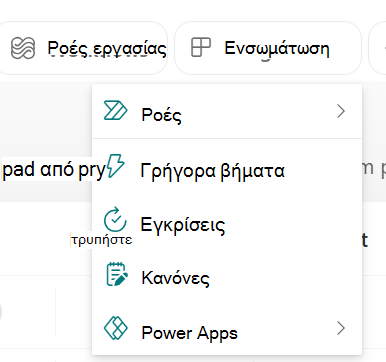The width and height of the screenshot is (386, 362).
Task: Click the Ροές εργασίας wave icon
Action: (23, 48)
